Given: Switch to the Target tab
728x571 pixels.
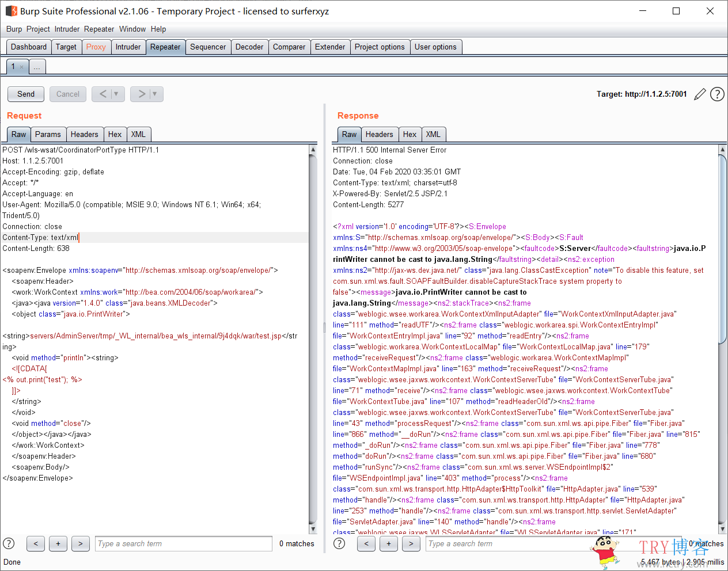Looking at the screenshot, I should click(66, 47).
